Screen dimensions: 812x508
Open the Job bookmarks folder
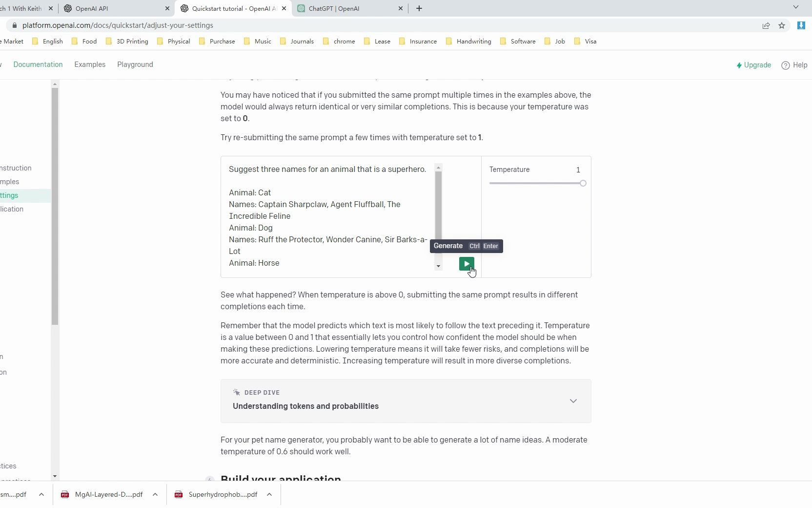pyautogui.click(x=555, y=42)
